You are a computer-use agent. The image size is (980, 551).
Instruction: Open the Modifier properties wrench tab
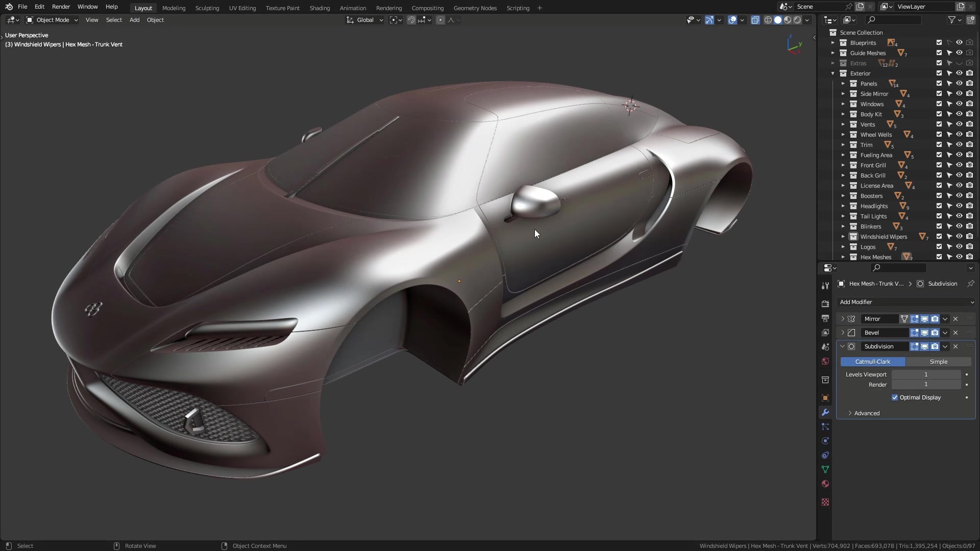point(825,412)
